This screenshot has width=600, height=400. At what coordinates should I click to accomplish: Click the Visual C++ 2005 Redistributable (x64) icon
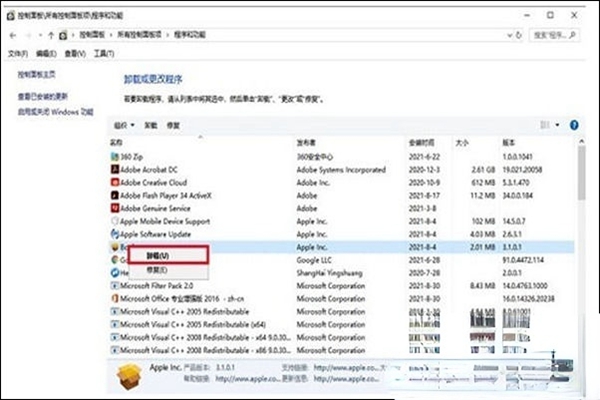click(114, 324)
